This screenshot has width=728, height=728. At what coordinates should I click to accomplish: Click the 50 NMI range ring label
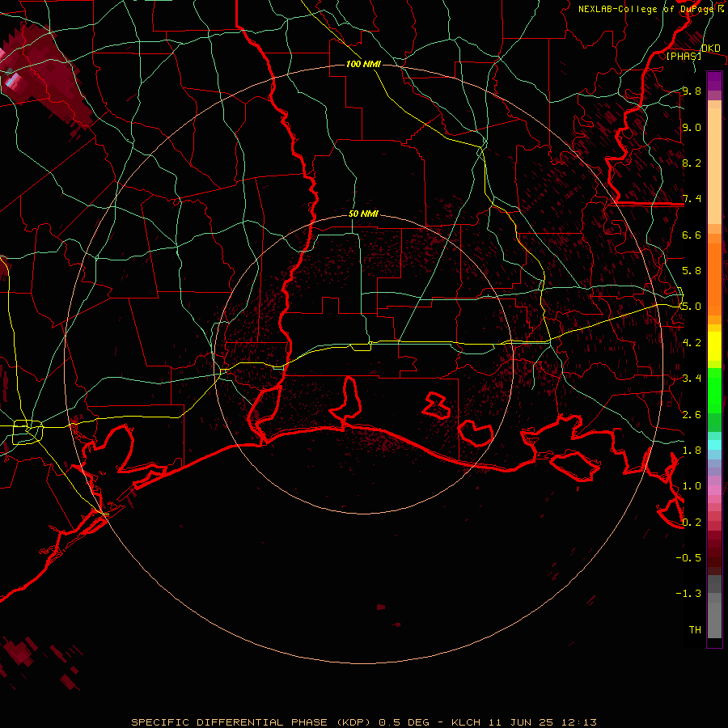click(363, 214)
